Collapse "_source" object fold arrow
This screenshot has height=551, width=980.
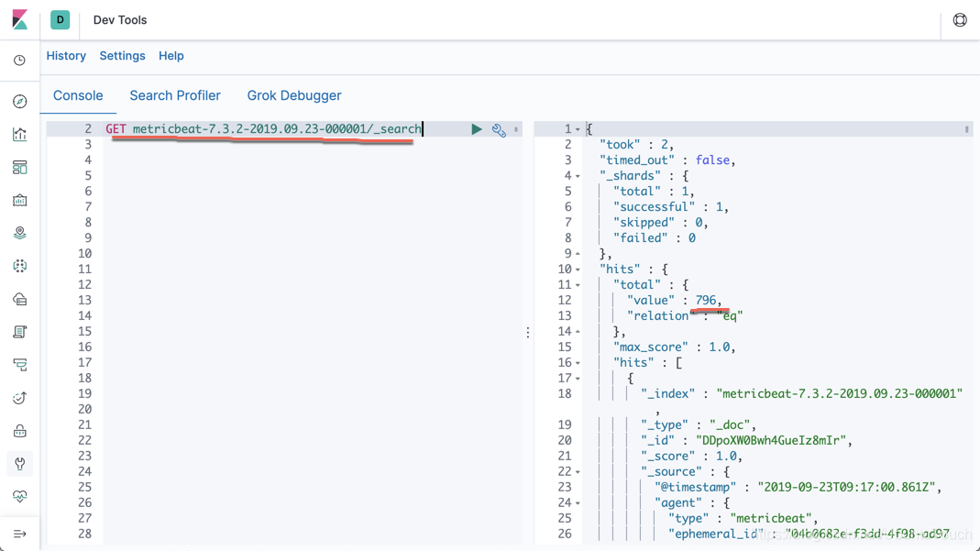click(578, 472)
